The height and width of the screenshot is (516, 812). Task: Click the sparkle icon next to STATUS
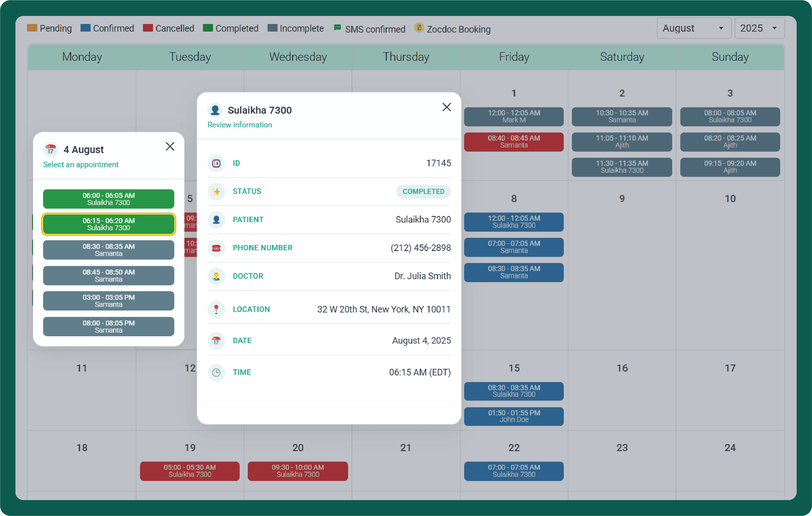pyautogui.click(x=216, y=192)
